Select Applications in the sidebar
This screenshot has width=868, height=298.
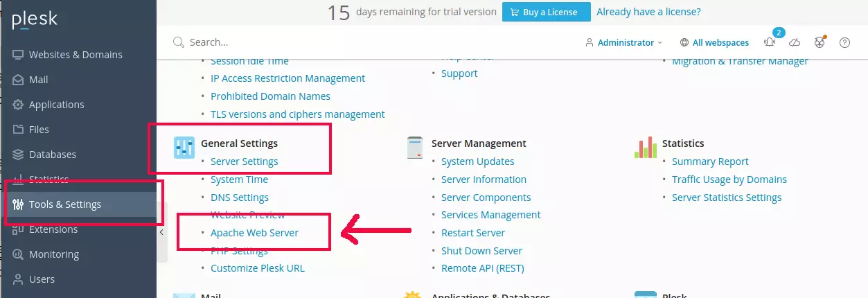click(x=57, y=105)
